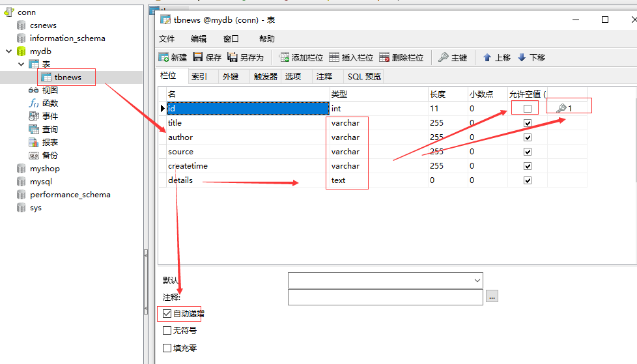Click the text type cell for details
The image size is (637, 364).
[x=378, y=180]
